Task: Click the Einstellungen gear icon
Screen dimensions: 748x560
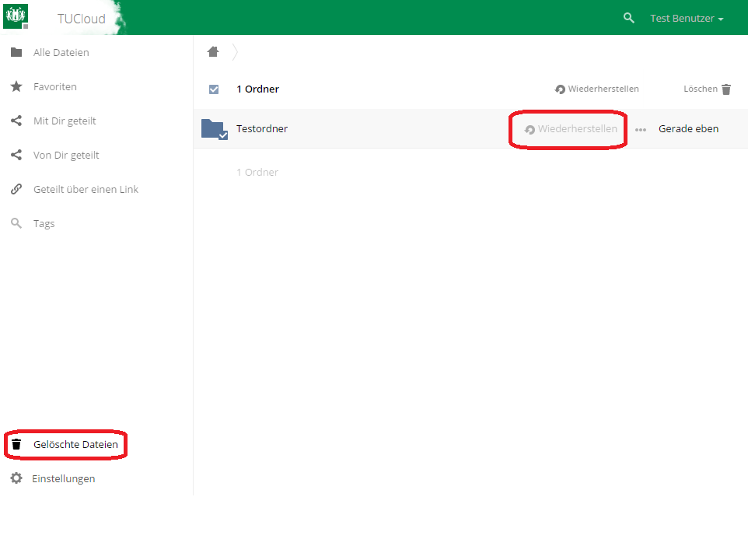Action: tap(16, 478)
